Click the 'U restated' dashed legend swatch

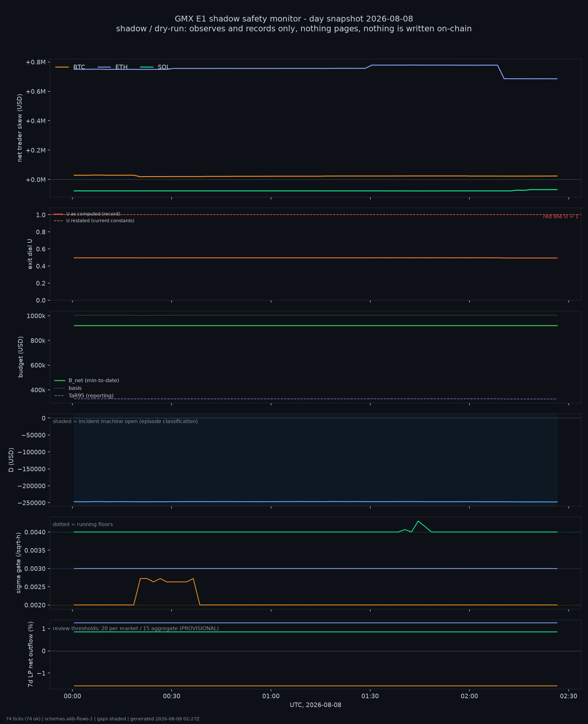pos(58,221)
